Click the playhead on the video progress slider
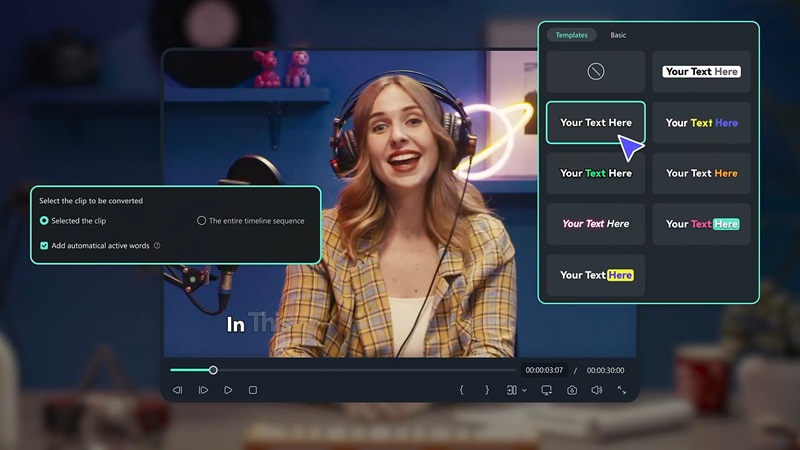Screen dimensions: 800x450 [x=213, y=370]
